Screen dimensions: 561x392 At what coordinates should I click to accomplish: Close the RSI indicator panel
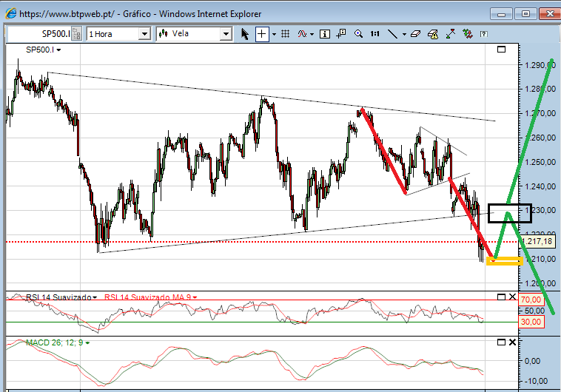(x=512, y=297)
